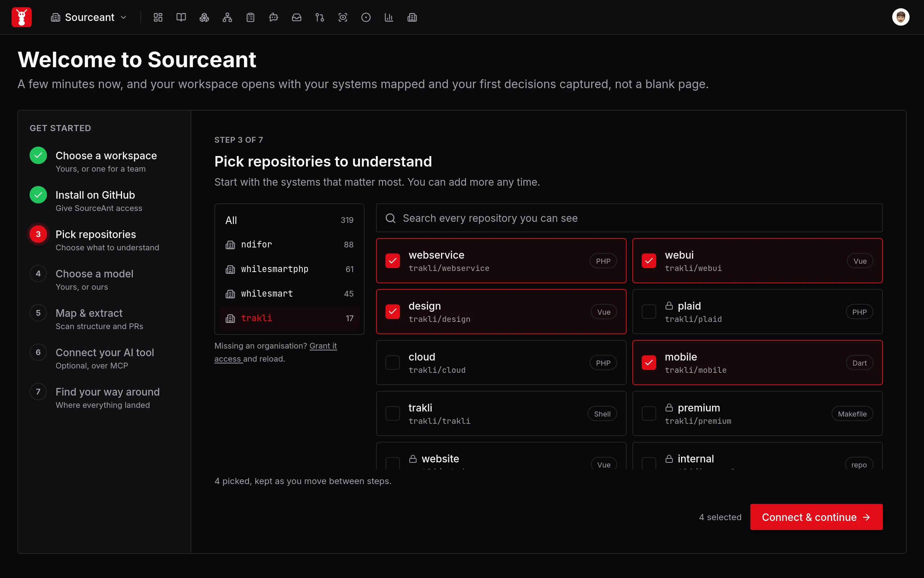This screenshot has height=578, width=924.
Task: Open the bot icon in top navigation
Action: [x=273, y=17]
